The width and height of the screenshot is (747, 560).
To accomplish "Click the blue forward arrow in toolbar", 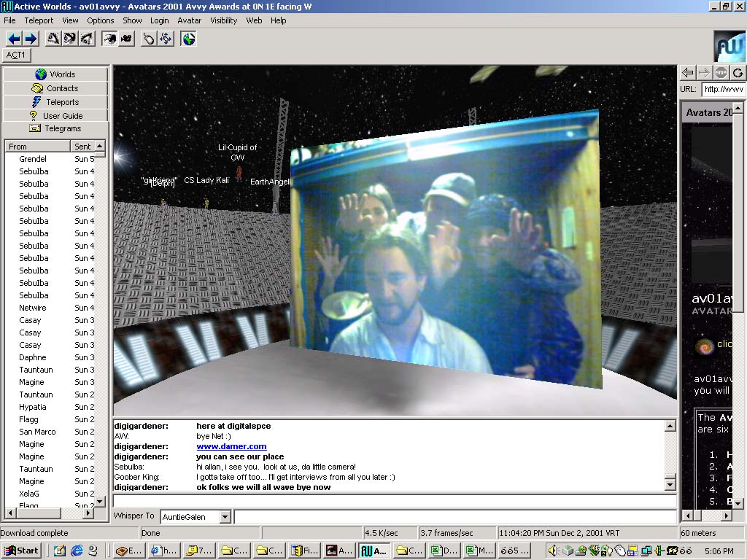I will [x=31, y=39].
